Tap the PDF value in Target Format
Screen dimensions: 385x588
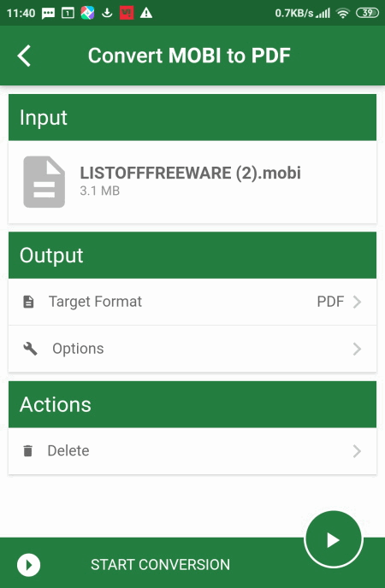330,302
